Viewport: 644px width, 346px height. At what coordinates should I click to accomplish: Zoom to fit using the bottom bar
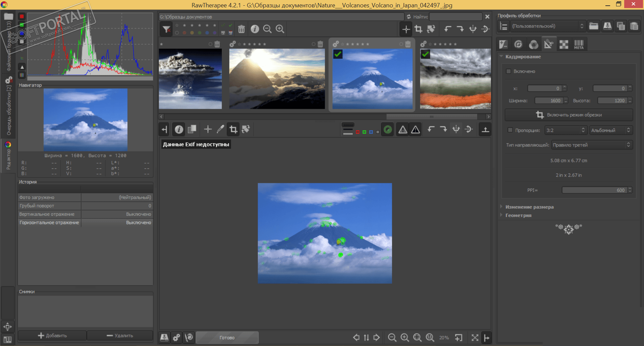point(417,338)
